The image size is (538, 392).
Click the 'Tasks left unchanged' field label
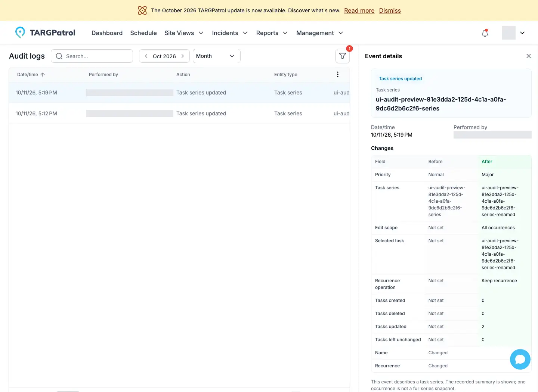[398, 340]
